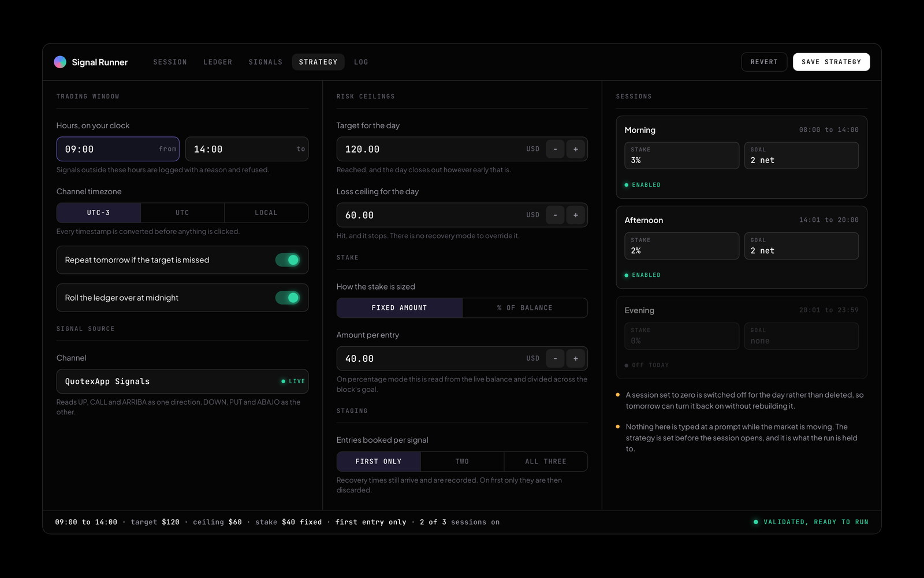Screen dimensions: 924x578
Task: Select First Only entries per signal
Action: coord(379,461)
